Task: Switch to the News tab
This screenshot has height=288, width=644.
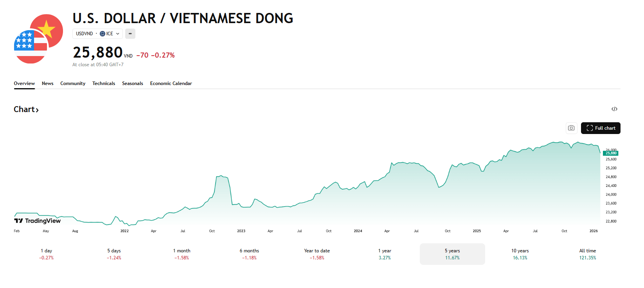Action: click(x=48, y=83)
